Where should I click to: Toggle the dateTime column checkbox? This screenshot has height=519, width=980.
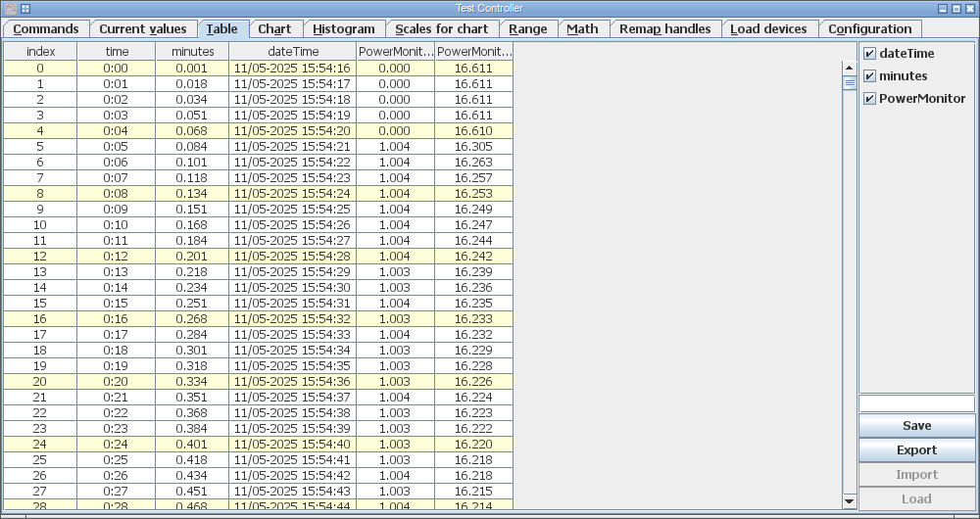click(869, 54)
